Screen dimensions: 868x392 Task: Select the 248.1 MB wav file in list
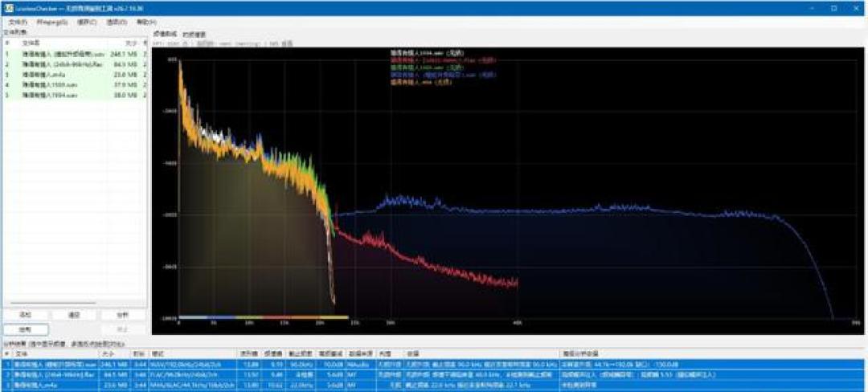pos(75,54)
